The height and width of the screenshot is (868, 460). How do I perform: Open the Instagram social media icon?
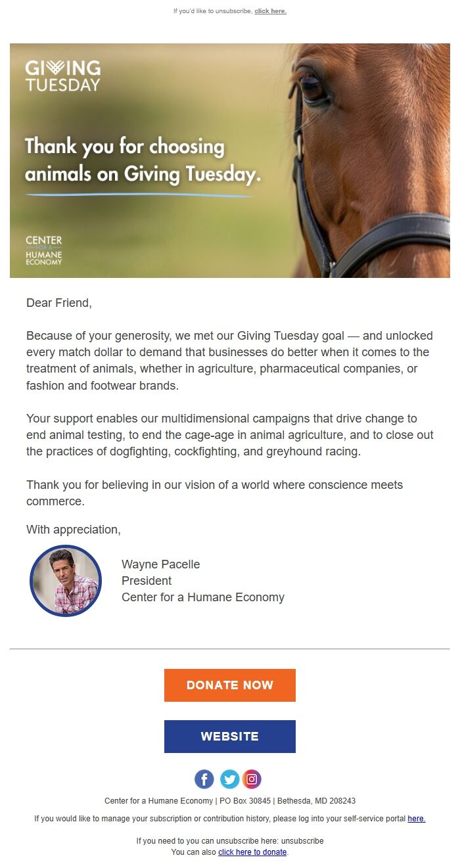tap(252, 779)
